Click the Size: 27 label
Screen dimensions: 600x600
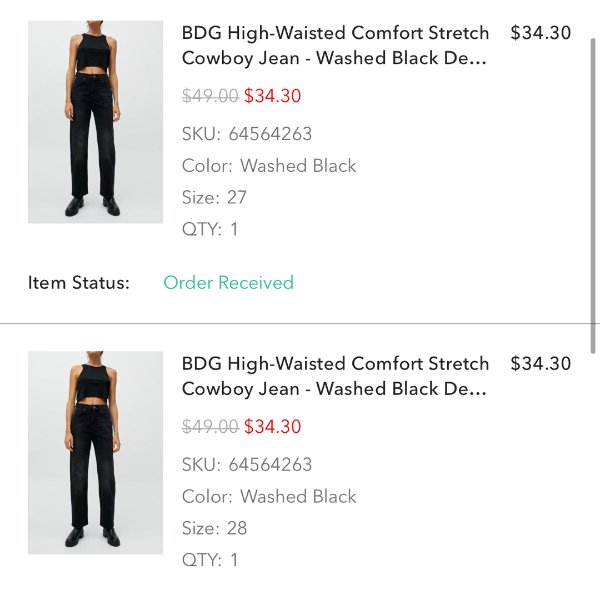[x=214, y=197]
